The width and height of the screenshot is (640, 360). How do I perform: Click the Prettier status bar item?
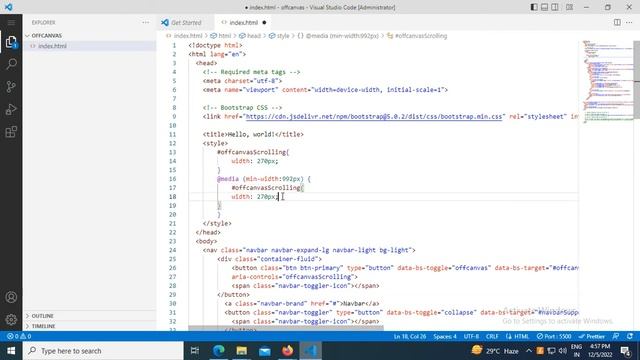click(x=591, y=336)
